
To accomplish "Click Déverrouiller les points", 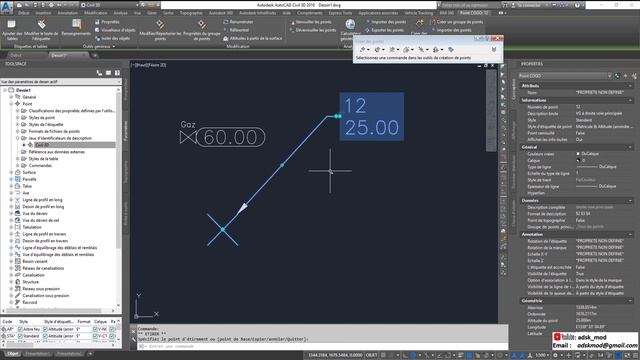I will pos(313,30).
